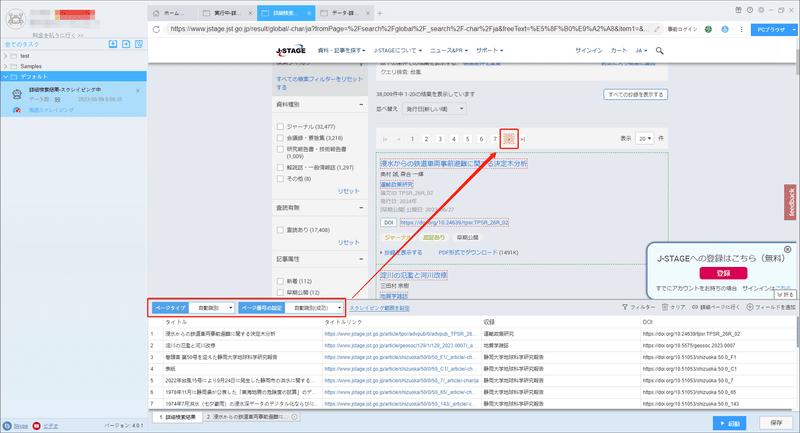Check the その他 (8) checkbox
The height and width of the screenshot is (433, 800).
click(280, 179)
